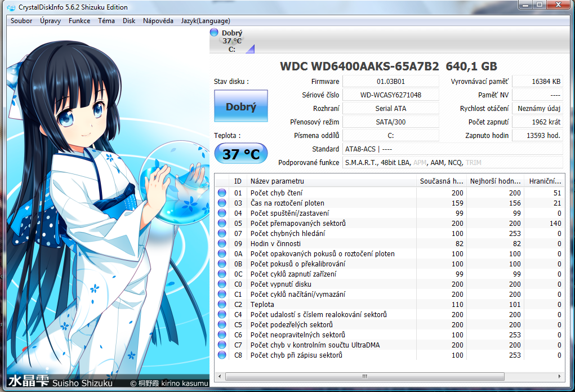Click the Paměť NV field showing ----
This screenshot has height=392, width=575.
pyautogui.click(x=537, y=95)
